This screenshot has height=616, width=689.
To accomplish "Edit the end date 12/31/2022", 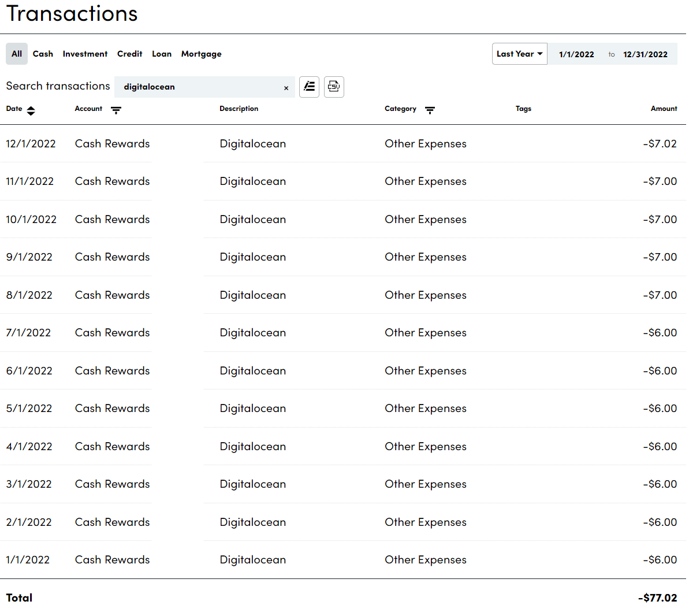I will coord(645,54).
